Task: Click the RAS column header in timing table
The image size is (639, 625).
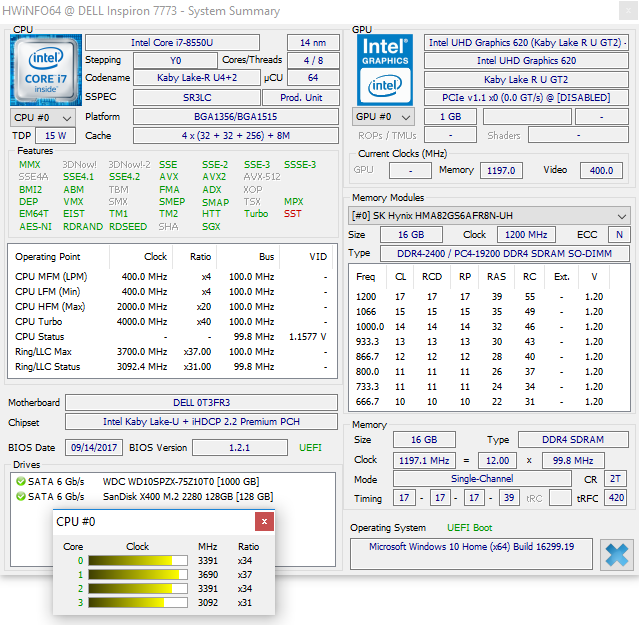Action: pyautogui.click(x=496, y=277)
